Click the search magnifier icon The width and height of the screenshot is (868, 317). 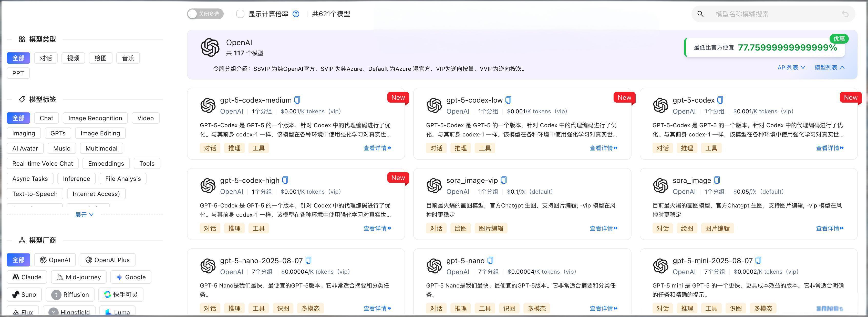(x=700, y=14)
